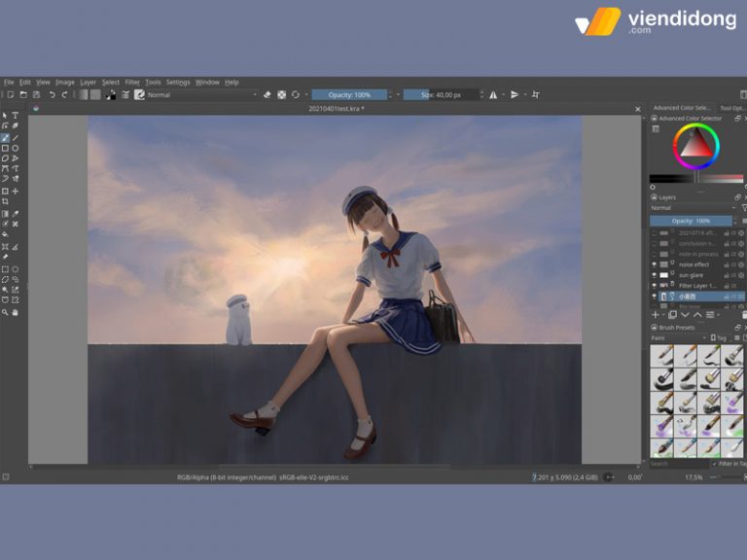Screen dimensions: 747x560
Task: Select the Crop tool
Action: click(x=5, y=201)
